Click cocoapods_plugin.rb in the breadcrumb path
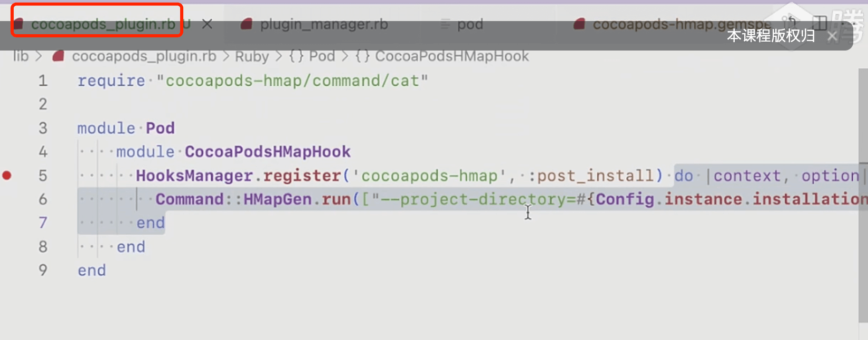868x340 pixels. pos(143,56)
